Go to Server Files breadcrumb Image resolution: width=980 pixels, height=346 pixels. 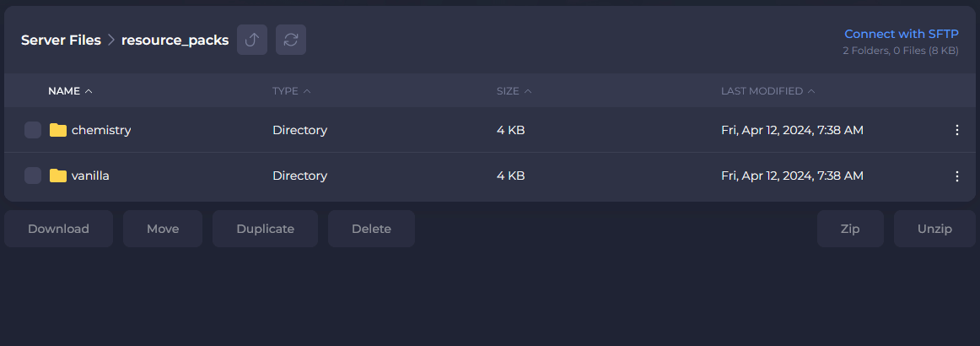click(x=61, y=40)
